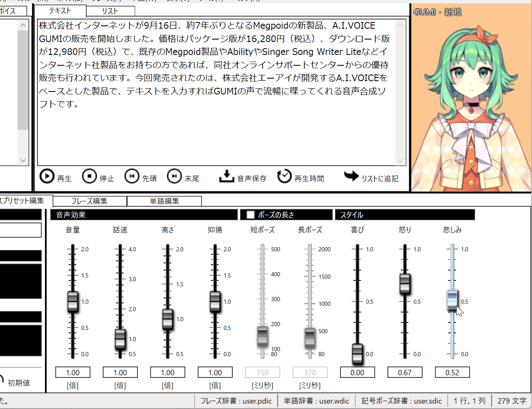Click voice list scrollbar up arrow
This screenshot has width=532, height=409.
[23, 25]
